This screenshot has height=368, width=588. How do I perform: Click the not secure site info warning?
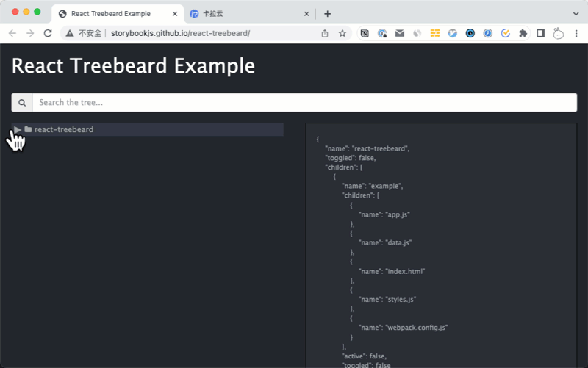point(84,33)
